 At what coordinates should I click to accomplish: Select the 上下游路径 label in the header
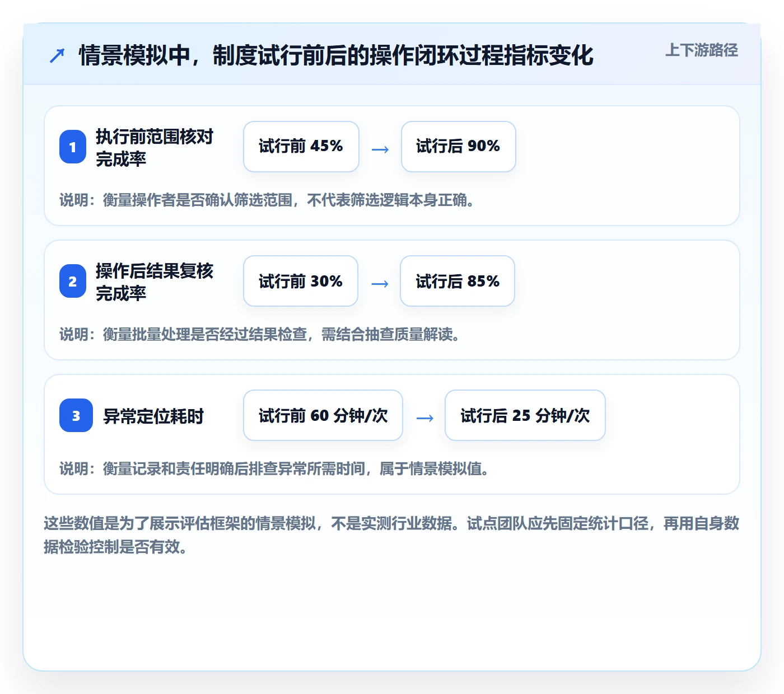(x=702, y=50)
